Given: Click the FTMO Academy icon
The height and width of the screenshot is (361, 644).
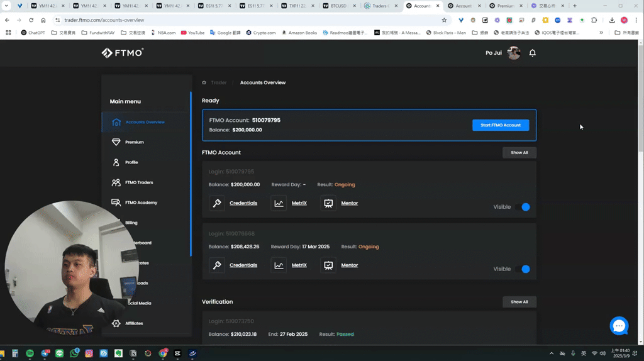Looking at the screenshot, I should [116, 203].
